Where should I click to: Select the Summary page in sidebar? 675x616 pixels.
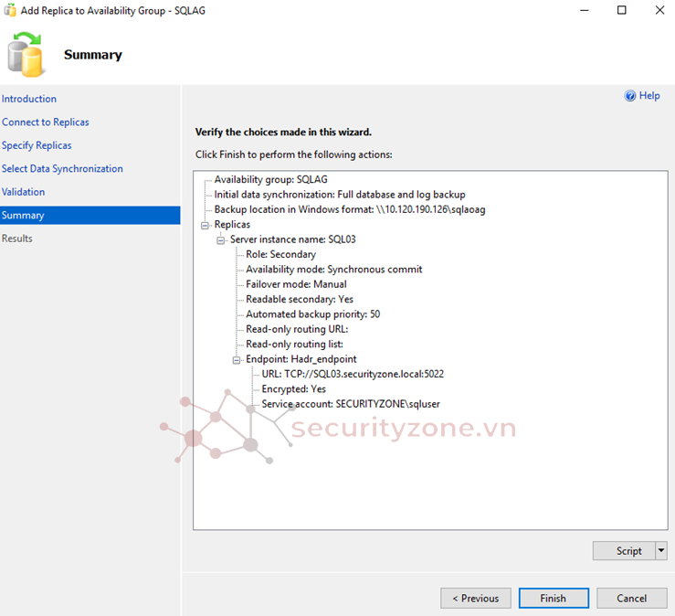click(23, 216)
